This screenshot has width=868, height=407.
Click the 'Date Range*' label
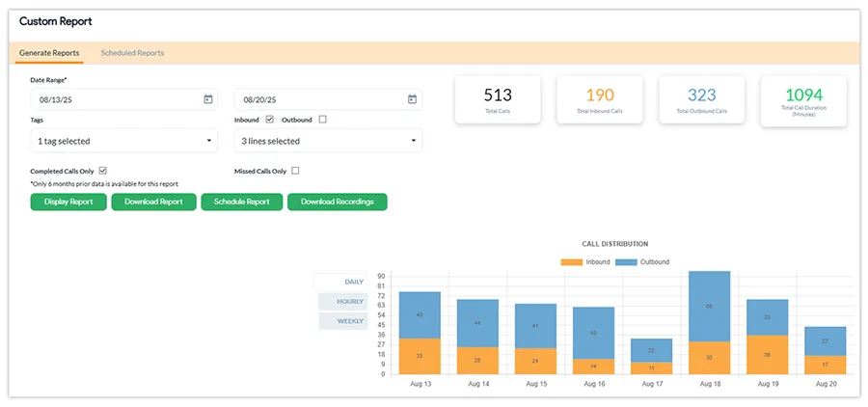pyautogui.click(x=49, y=80)
